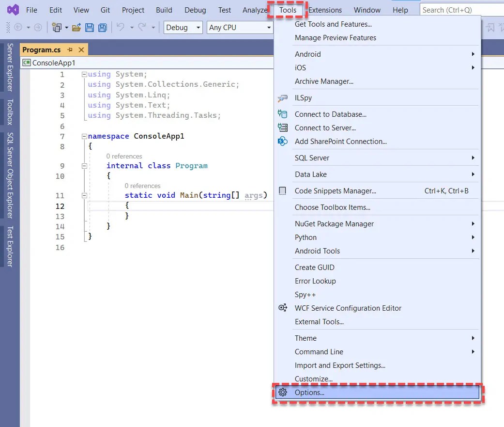504x427 pixels.
Task: Select ILSpy from the Tools menu
Action: (x=305, y=97)
